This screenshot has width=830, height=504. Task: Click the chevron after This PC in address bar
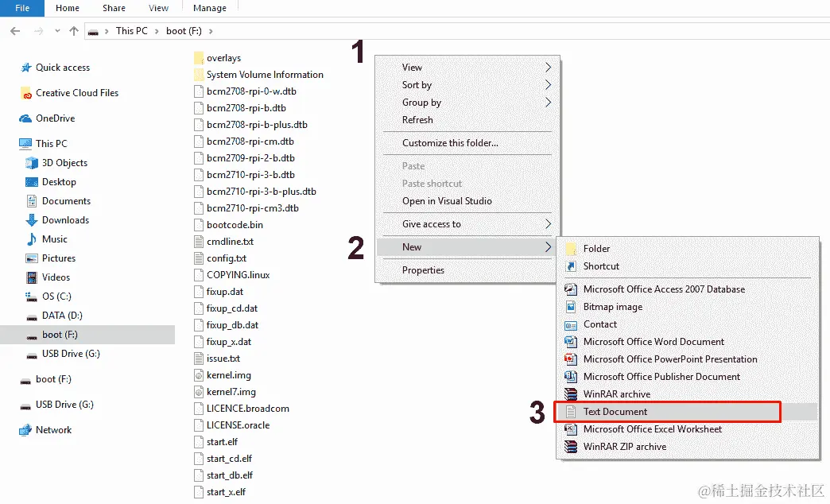pos(157,31)
